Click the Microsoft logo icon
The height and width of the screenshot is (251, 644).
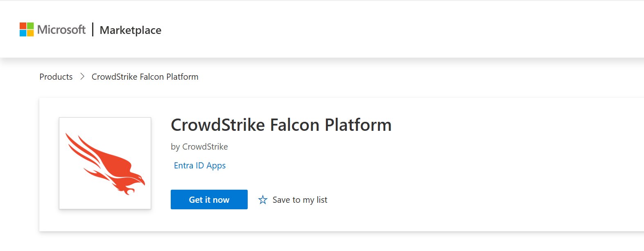point(27,29)
